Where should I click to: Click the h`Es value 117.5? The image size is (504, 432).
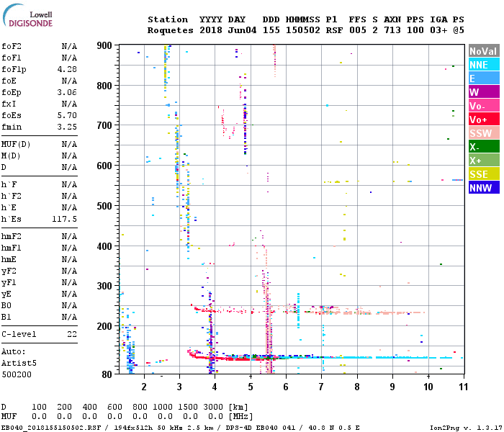pyautogui.click(x=65, y=219)
